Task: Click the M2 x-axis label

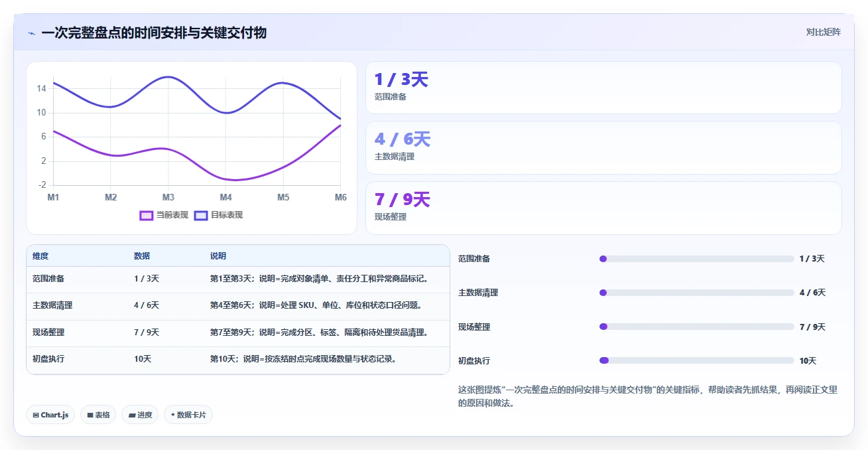Action: tap(111, 197)
